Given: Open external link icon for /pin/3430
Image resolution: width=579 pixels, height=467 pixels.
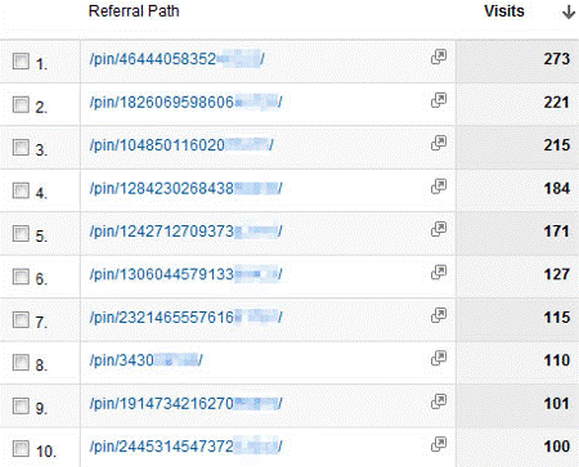Looking at the screenshot, I should point(439,358).
